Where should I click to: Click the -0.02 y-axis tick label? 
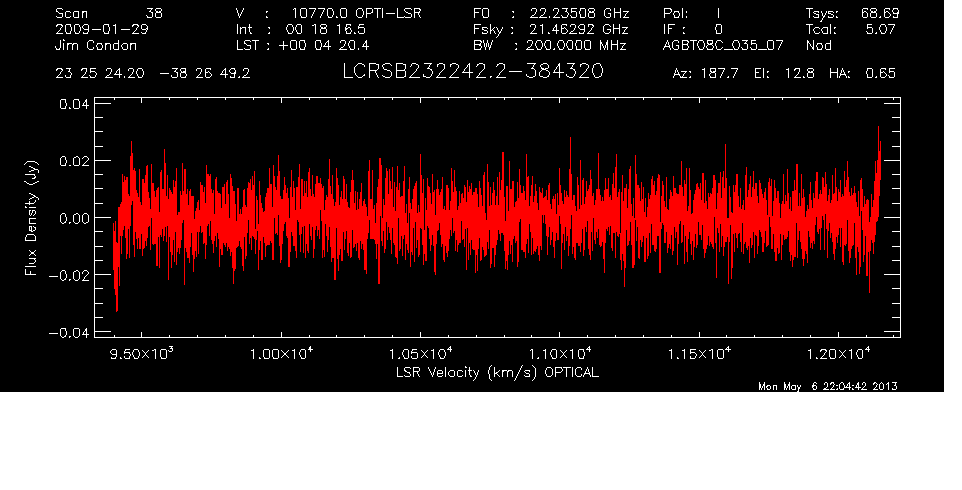tap(69, 275)
